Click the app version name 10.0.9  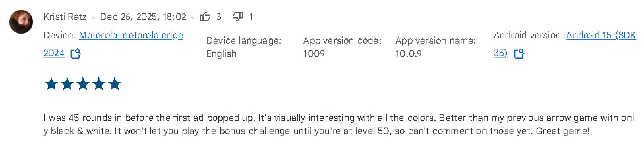(x=408, y=54)
